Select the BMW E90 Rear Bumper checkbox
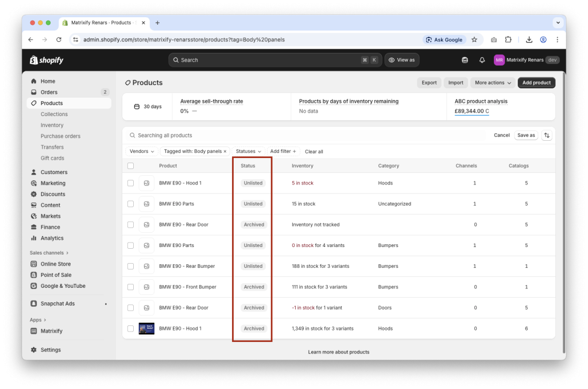 [131, 266]
